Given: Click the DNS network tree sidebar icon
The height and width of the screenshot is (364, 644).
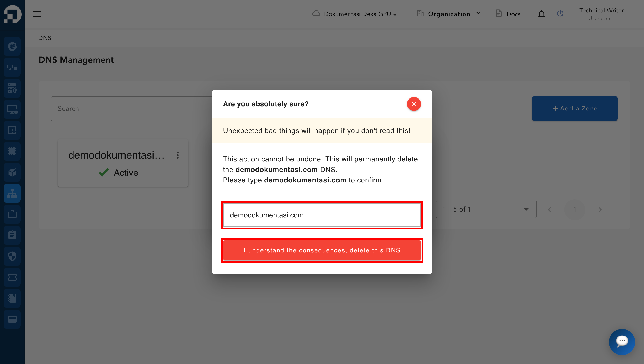Looking at the screenshot, I should [12, 193].
